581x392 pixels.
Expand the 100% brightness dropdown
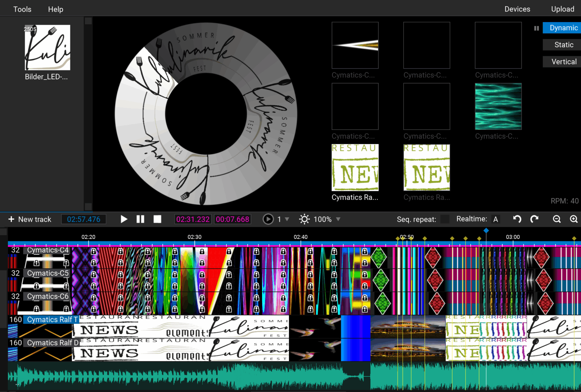click(338, 219)
